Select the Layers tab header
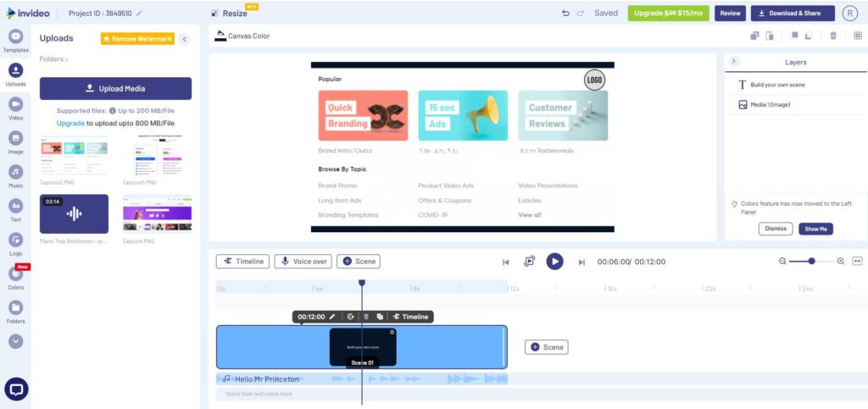The height and width of the screenshot is (409, 868). (x=795, y=63)
